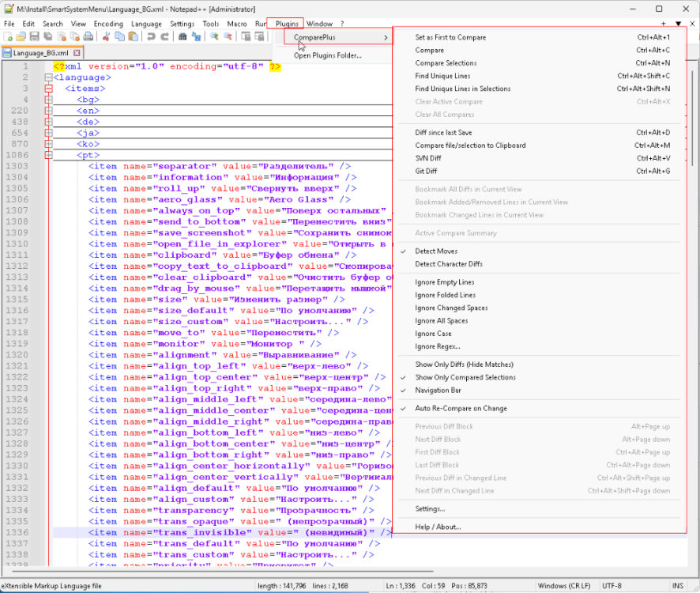Cut selection with the scissors icon
This screenshot has width=700, height=593.
coord(106,36)
